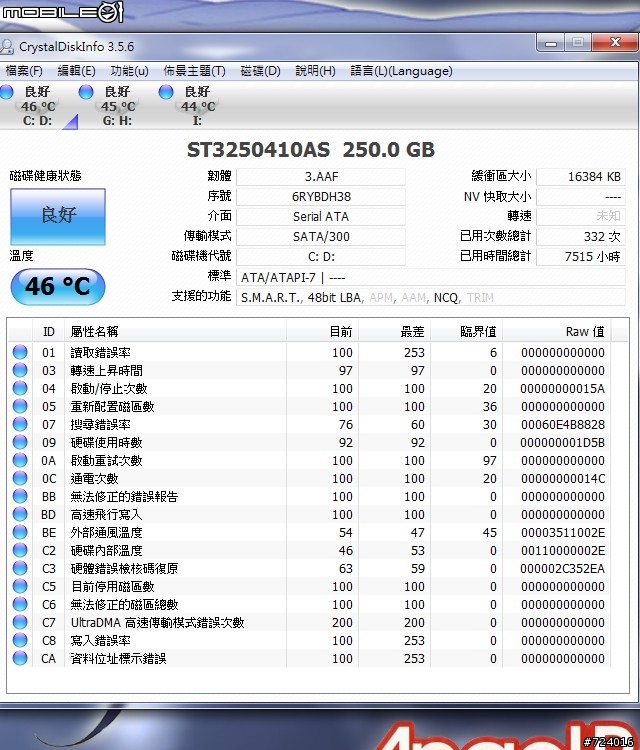Click the 屬性名稱 column header

pos(176,331)
